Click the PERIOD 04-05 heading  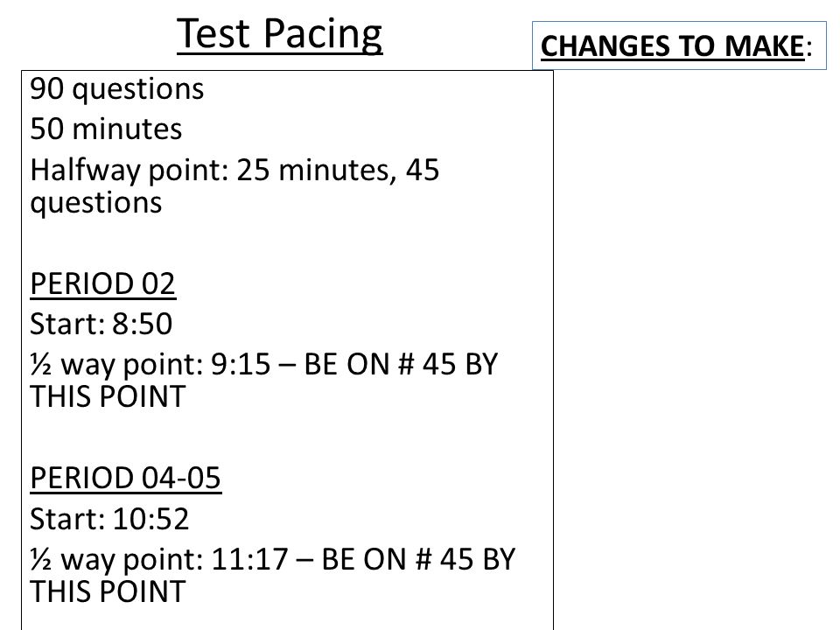[x=126, y=478]
